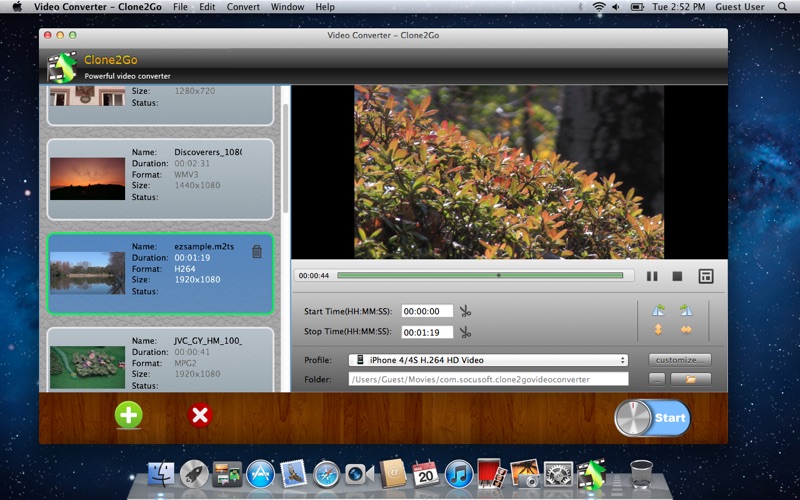The width and height of the screenshot is (800, 500).
Task: Click the 00:00:44 elapsed time label
Action: 314,276
